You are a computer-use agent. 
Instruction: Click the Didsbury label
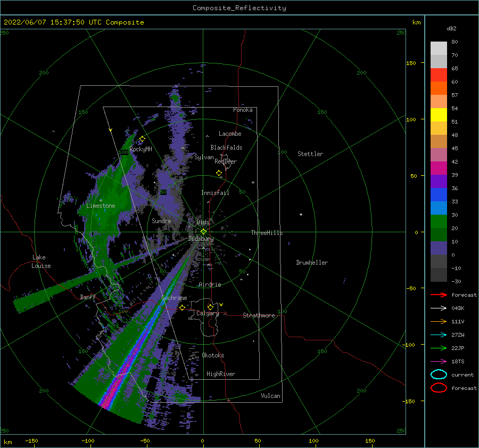(201, 239)
